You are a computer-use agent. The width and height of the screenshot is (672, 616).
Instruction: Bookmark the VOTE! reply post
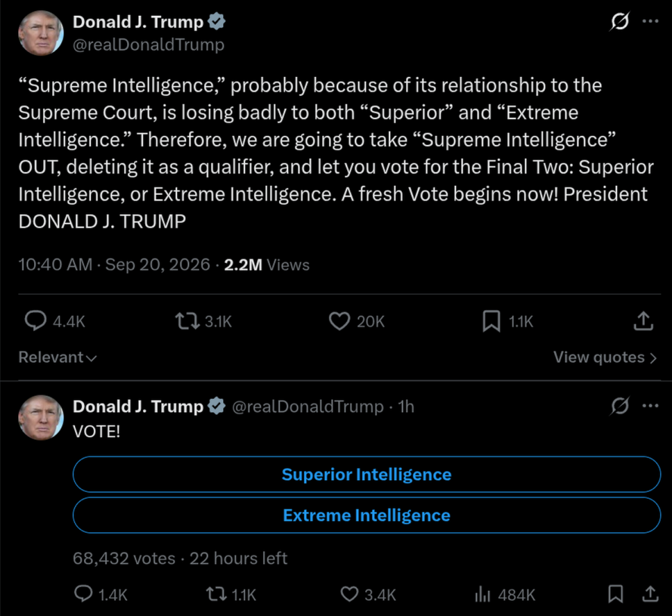(615, 594)
